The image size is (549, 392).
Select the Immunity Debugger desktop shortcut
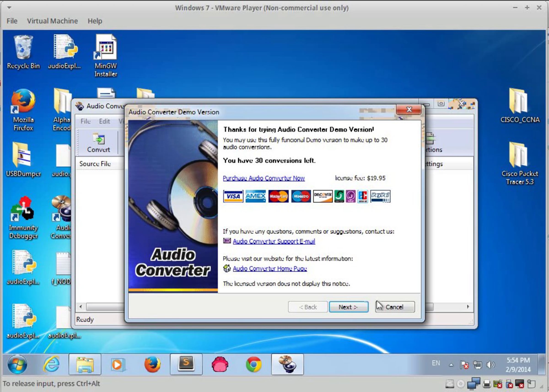23,217
